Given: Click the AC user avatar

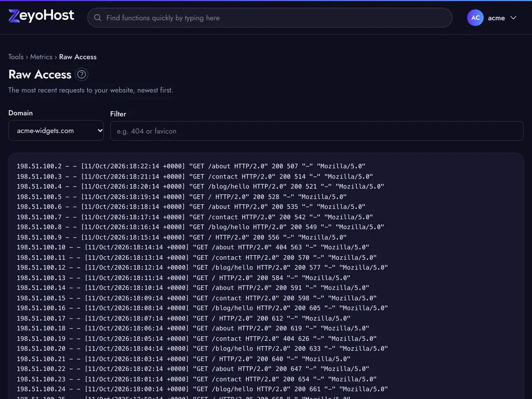Looking at the screenshot, I should point(475,18).
